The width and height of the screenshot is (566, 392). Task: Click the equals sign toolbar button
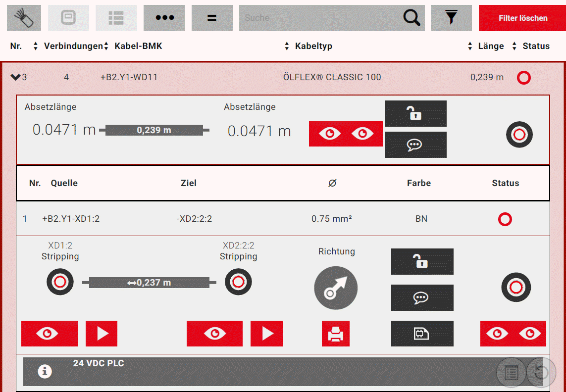[212, 18]
